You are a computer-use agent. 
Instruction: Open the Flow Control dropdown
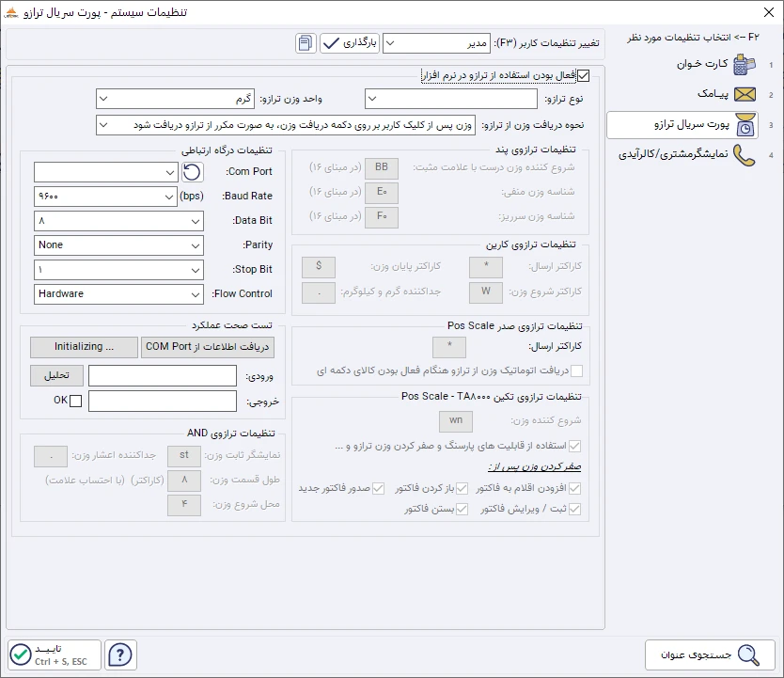[118, 293]
